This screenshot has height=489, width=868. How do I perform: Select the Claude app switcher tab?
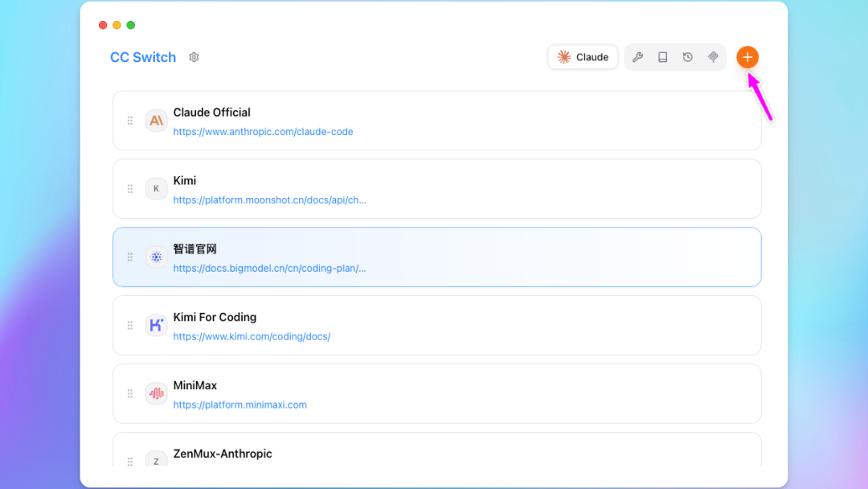pyautogui.click(x=583, y=57)
